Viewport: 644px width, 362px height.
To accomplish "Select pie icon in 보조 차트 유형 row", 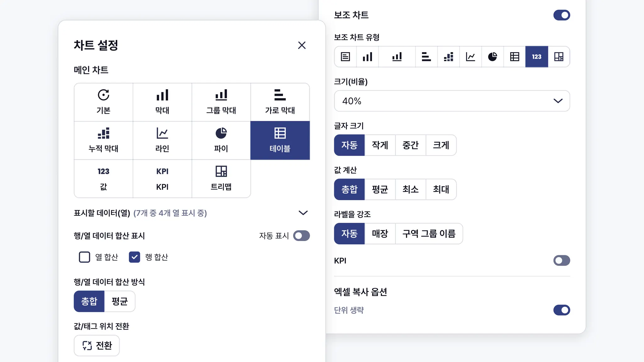I will pos(492,57).
